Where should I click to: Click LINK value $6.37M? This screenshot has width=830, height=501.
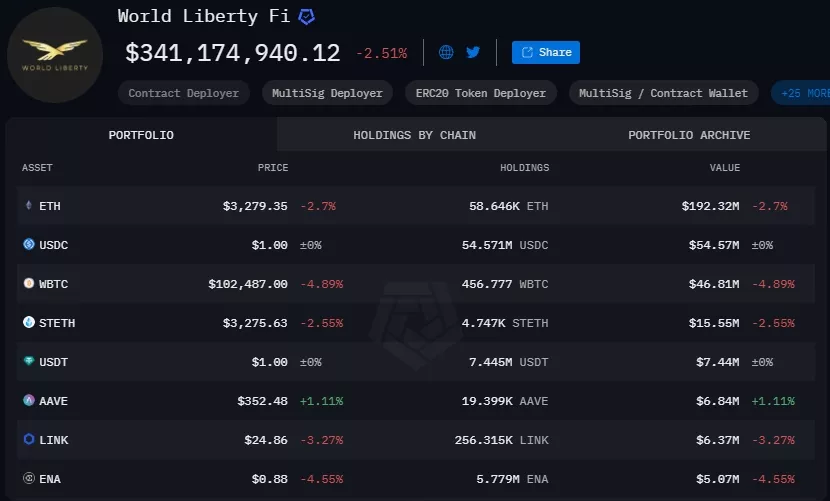tap(718, 440)
